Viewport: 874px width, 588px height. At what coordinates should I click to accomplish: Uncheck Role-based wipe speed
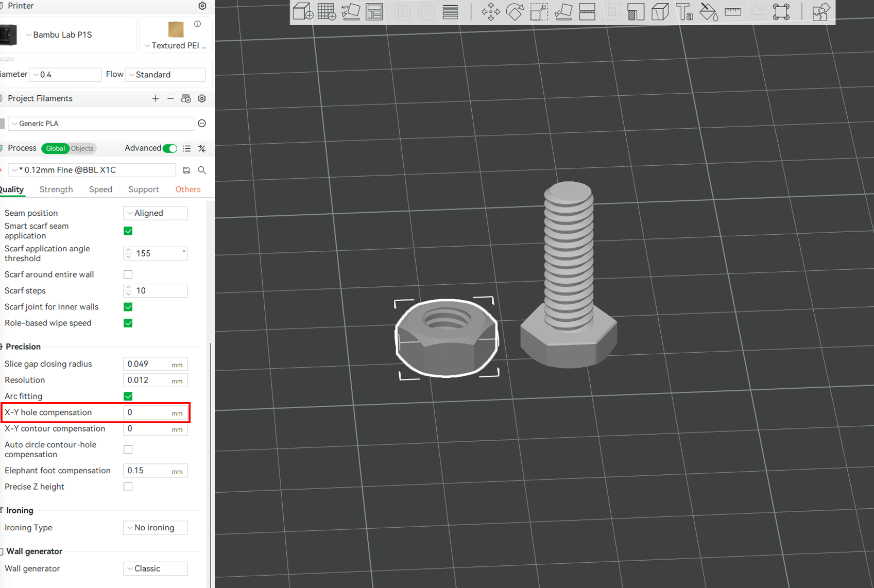tap(128, 323)
